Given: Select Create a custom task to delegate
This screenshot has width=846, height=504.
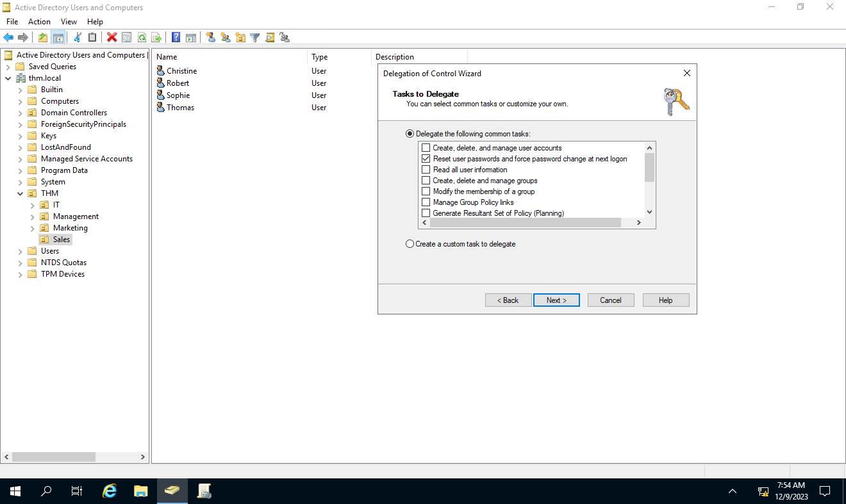Looking at the screenshot, I should coord(410,244).
